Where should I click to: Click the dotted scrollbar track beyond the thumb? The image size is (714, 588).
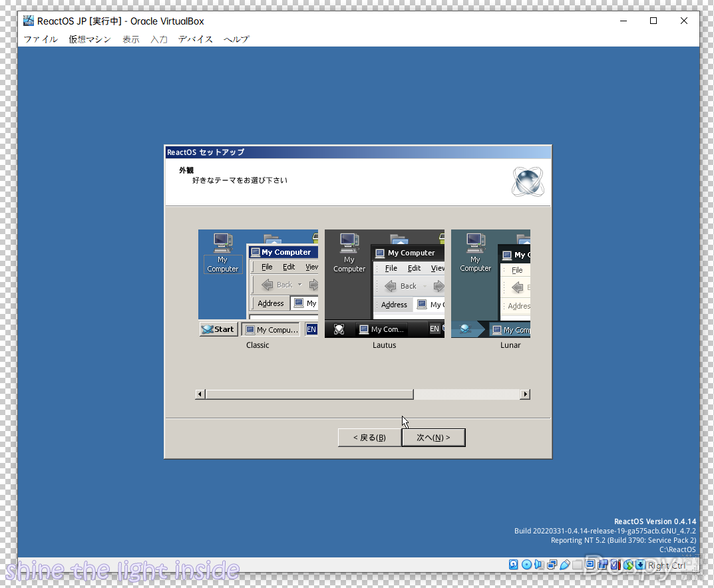(x=467, y=394)
